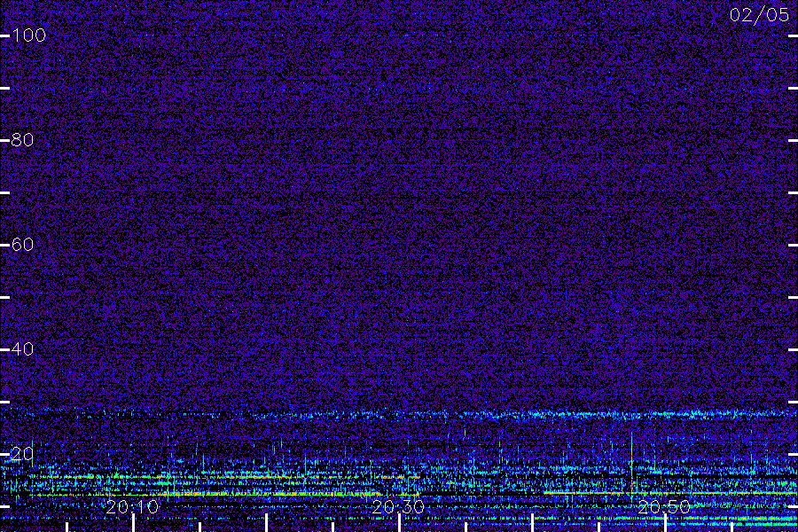This screenshot has width=798, height=532.
Task: Click the tall time tick under 20:10
Action: (x=133, y=523)
